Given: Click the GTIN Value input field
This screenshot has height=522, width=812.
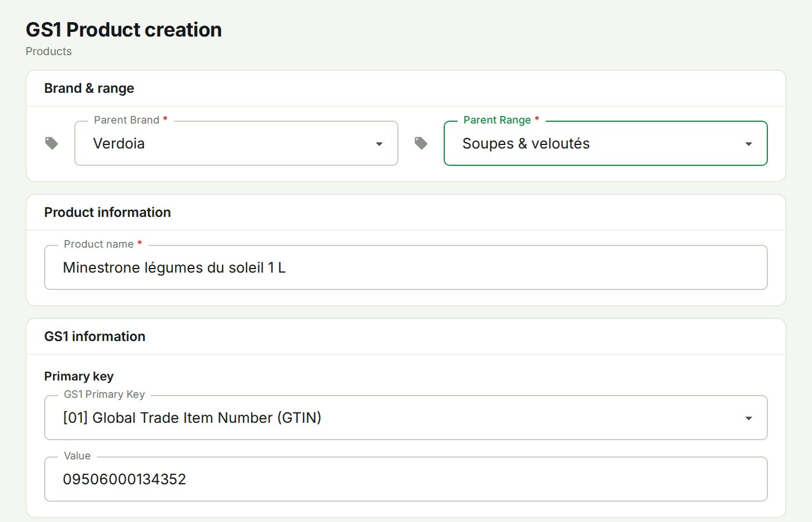Looking at the screenshot, I should (x=406, y=479).
